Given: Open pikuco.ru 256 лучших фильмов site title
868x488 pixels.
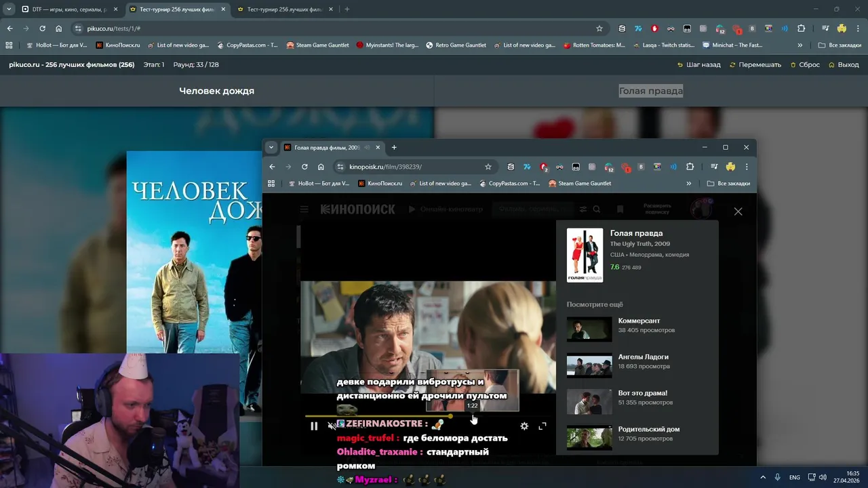Looking at the screenshot, I should point(71,64).
